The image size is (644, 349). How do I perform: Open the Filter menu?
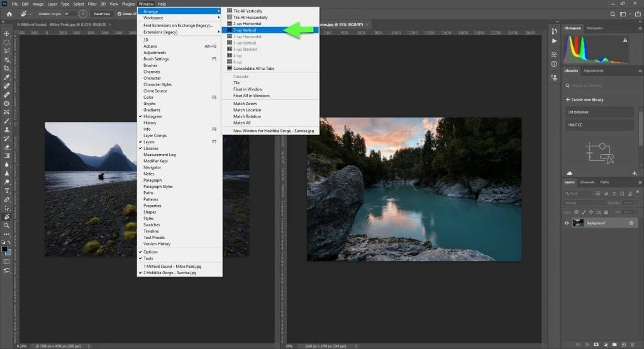pyautogui.click(x=92, y=4)
